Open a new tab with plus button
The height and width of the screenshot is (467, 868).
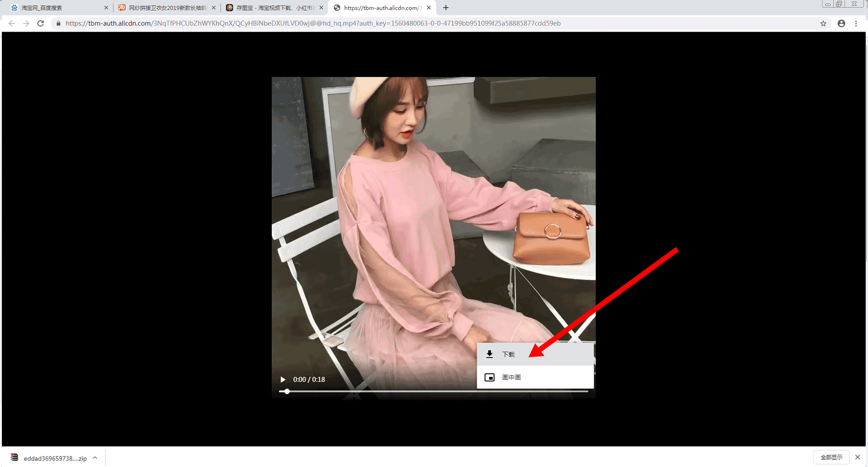445,8
